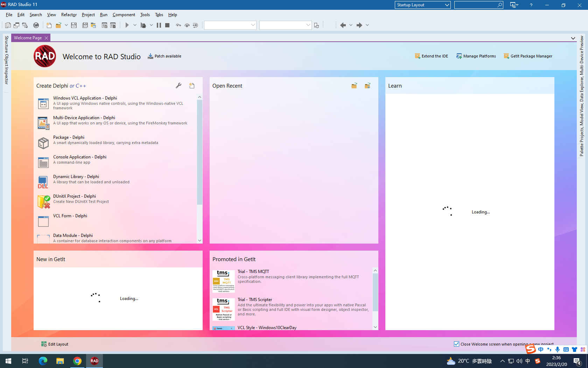This screenshot has width=588, height=368.
Task: Click the Edit Layout button
Action: (55, 344)
